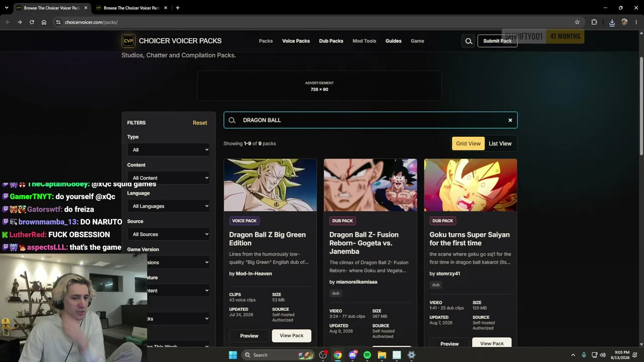Switch to Grid View
Screen dimensions: 644x362
pos(468,144)
